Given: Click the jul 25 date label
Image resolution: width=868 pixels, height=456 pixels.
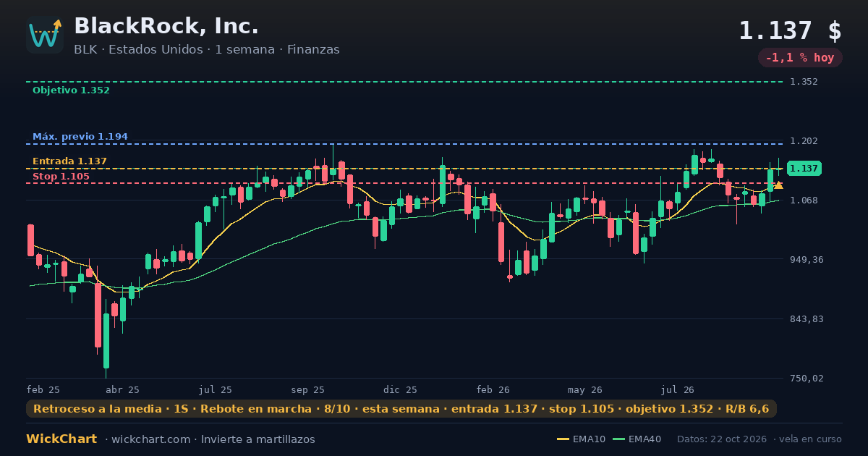Looking at the screenshot, I should pos(215,389).
